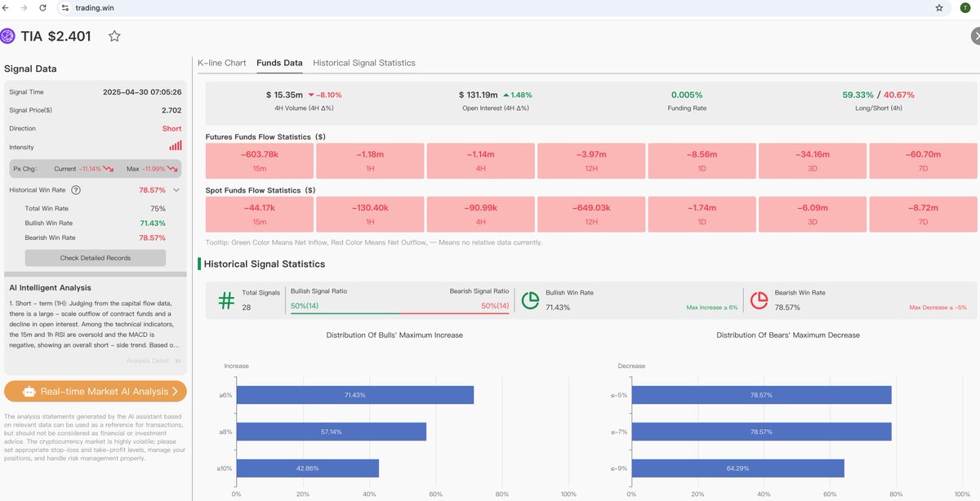
Task: Click the Historical Win Rate help icon
Action: [x=76, y=190]
